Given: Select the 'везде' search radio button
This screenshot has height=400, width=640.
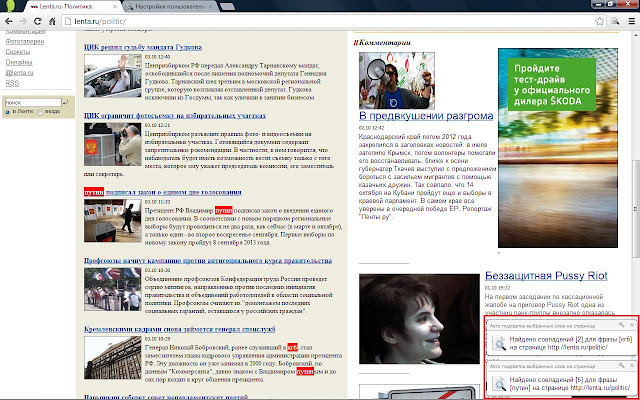Looking at the screenshot, I should click(40, 112).
